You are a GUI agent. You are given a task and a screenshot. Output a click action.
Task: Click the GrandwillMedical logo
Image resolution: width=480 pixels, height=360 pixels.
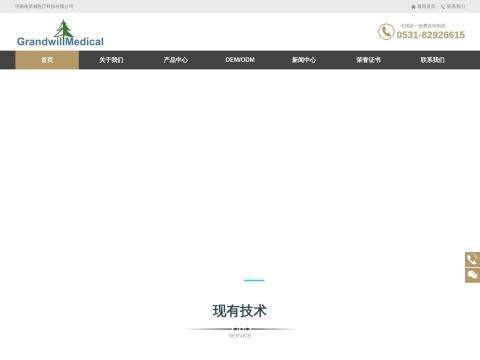click(x=60, y=33)
